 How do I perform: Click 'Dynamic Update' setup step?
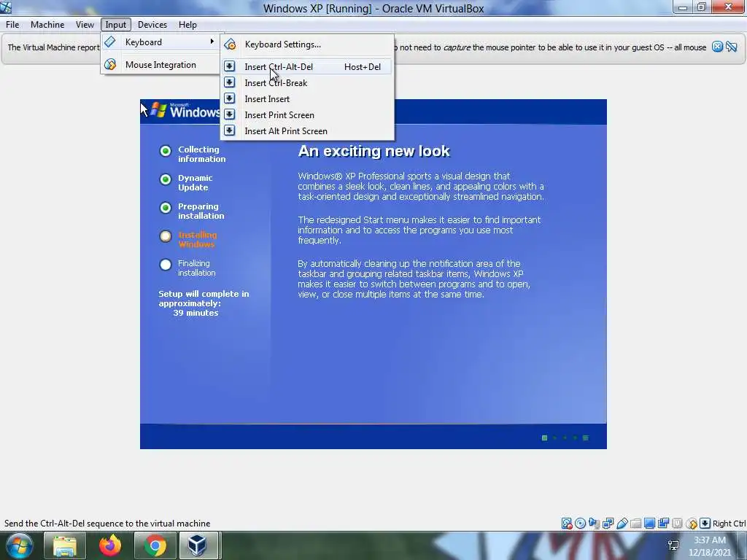tap(196, 182)
